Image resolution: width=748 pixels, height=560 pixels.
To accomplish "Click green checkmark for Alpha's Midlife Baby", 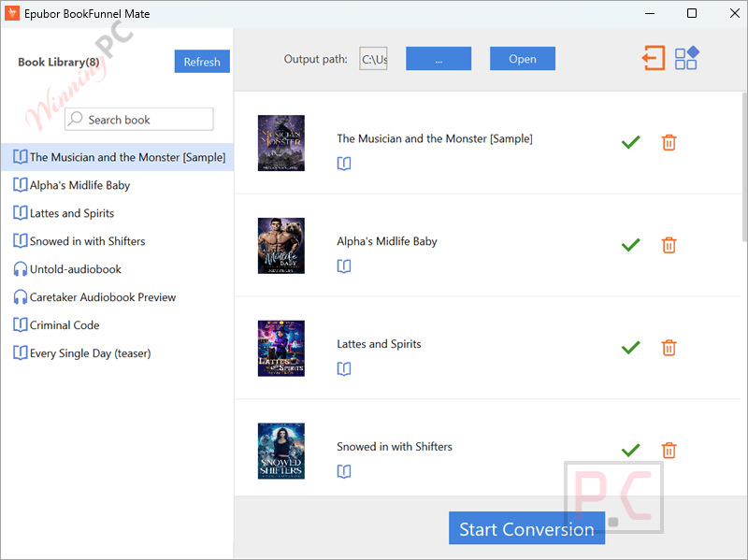I will 630,245.
